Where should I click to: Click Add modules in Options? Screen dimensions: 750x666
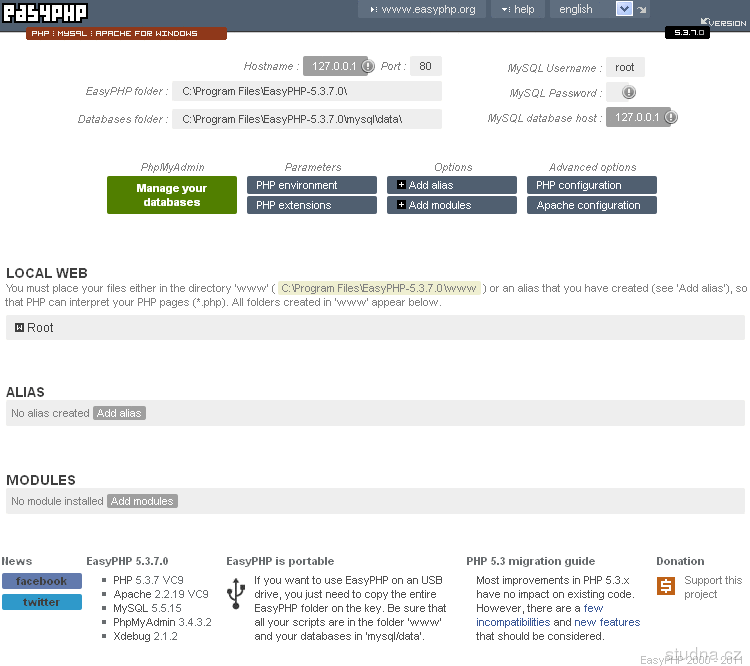(x=452, y=205)
